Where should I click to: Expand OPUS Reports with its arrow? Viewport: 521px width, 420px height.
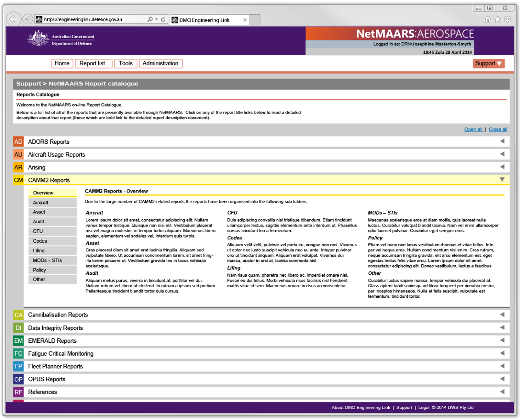coord(502,379)
